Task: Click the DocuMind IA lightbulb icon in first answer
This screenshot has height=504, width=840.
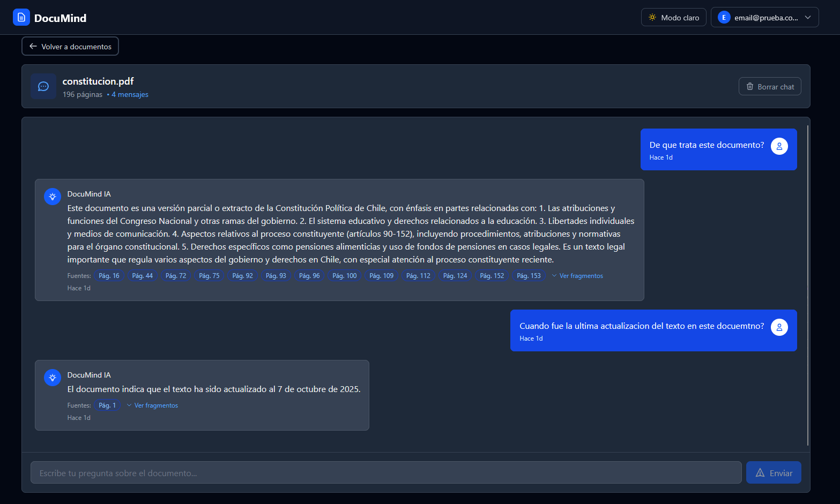Action: (53, 197)
